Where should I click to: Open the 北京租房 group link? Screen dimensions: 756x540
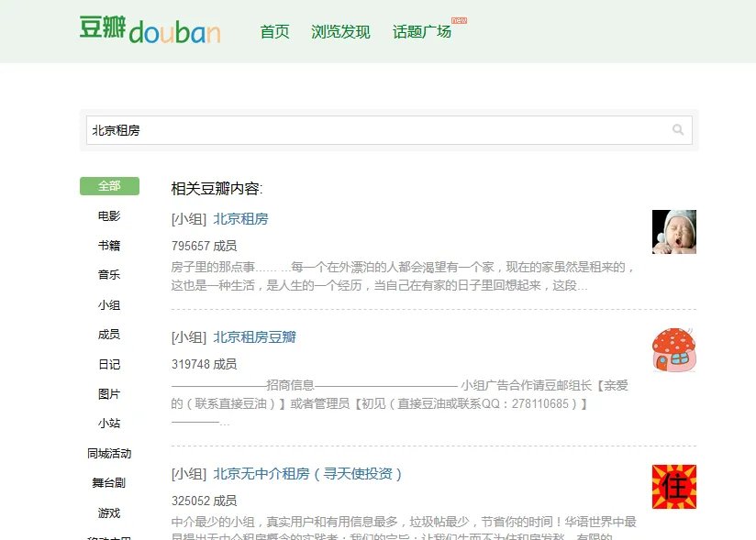[x=240, y=219]
